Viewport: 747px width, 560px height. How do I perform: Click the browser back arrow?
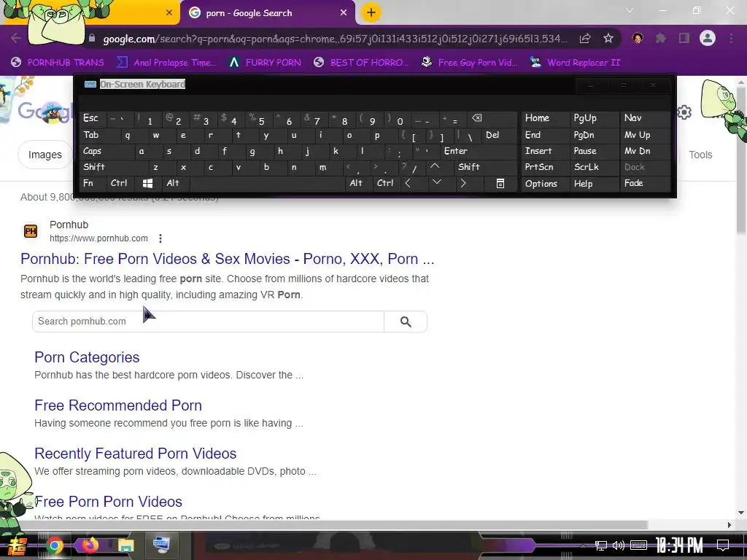point(16,38)
